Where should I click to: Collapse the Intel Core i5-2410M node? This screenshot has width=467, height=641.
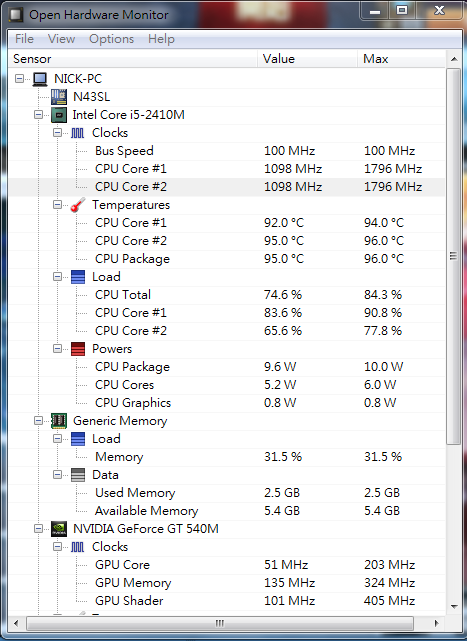coord(38,114)
